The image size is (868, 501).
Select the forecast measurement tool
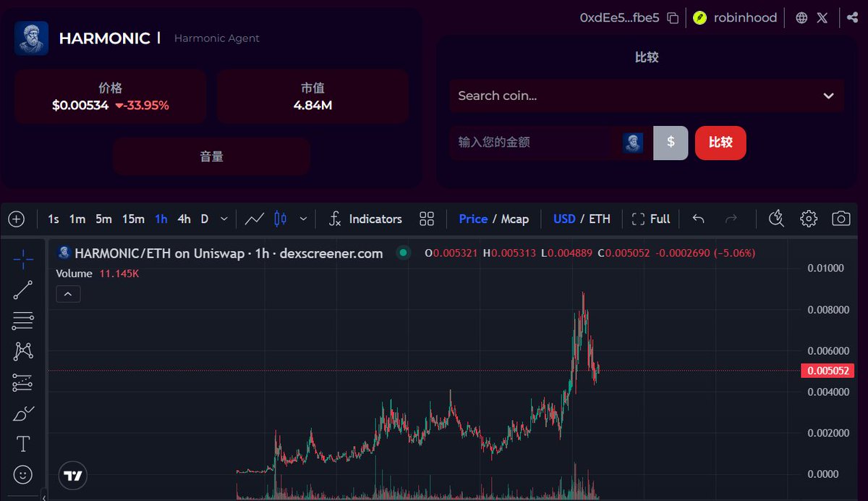point(23,383)
